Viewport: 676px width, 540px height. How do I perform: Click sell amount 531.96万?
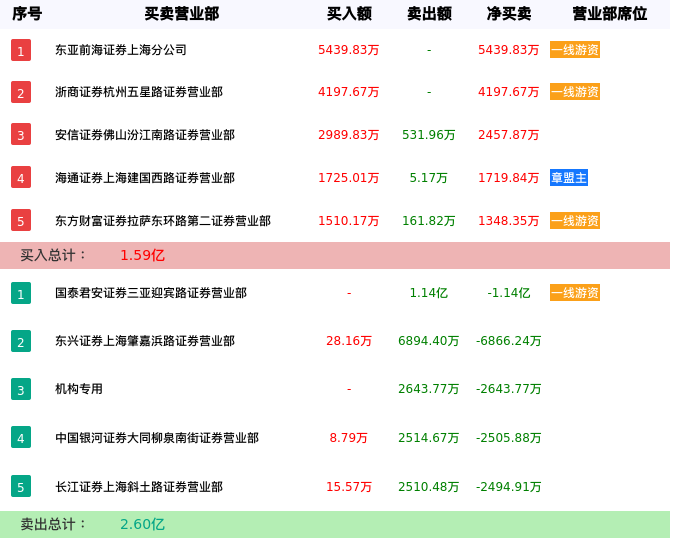429,135
